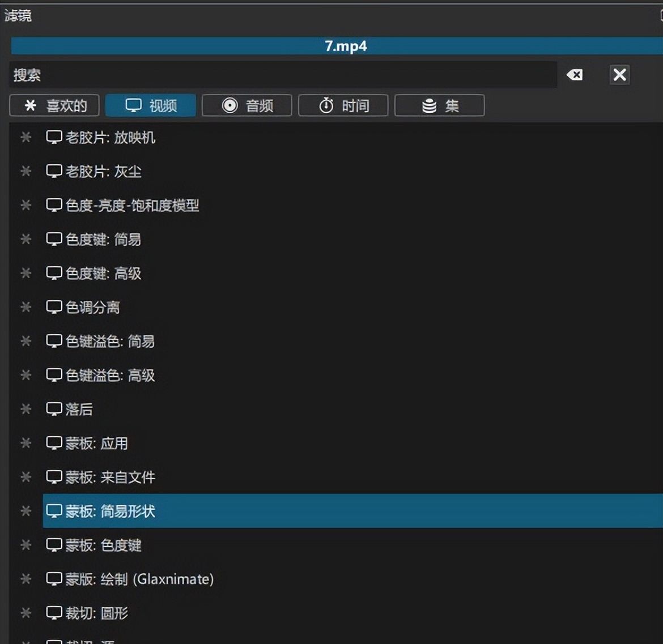Click the monitor icon beside 老胶片: 放映机
Screen dimensions: 663x644
54,137
